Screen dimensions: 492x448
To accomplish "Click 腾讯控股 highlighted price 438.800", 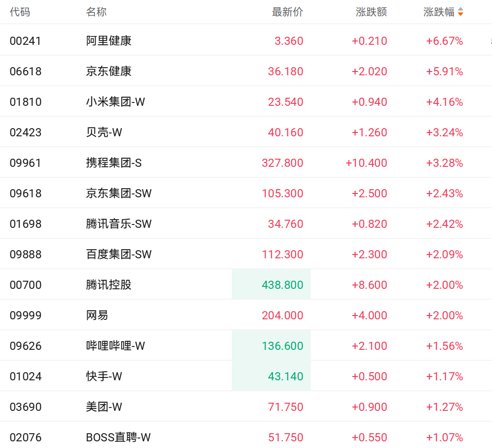I will point(282,285).
